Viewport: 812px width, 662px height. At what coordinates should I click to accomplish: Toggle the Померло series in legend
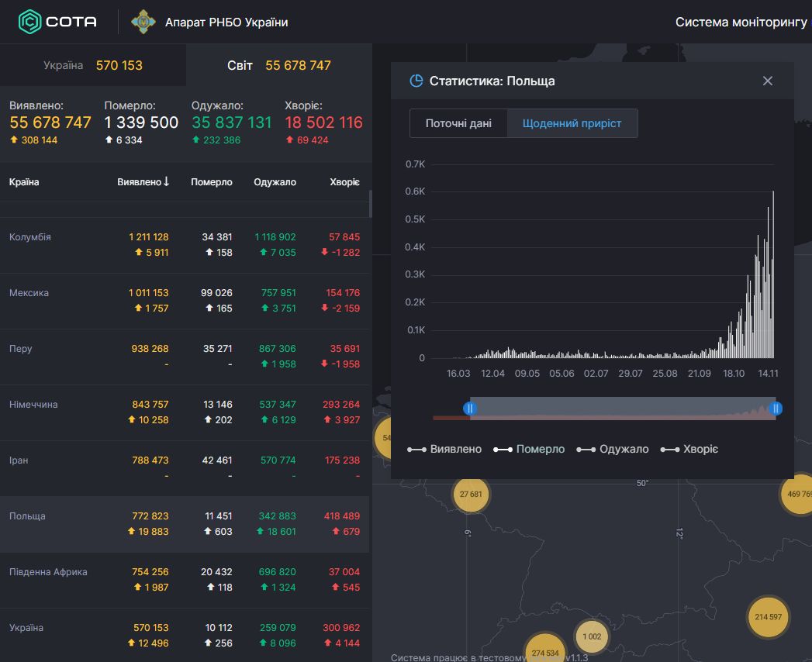[x=530, y=449]
